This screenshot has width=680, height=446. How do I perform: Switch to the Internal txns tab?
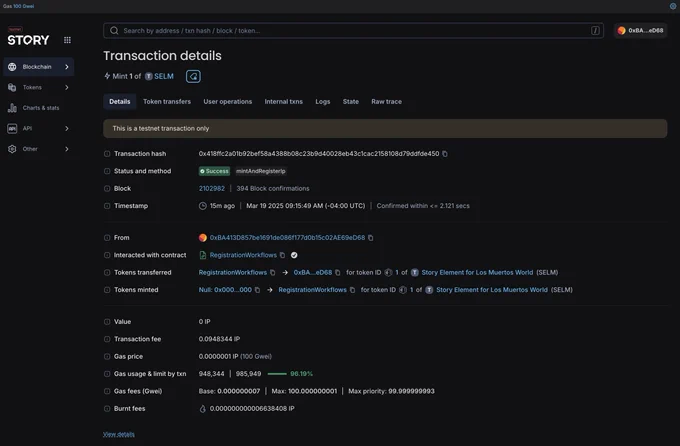click(x=284, y=102)
